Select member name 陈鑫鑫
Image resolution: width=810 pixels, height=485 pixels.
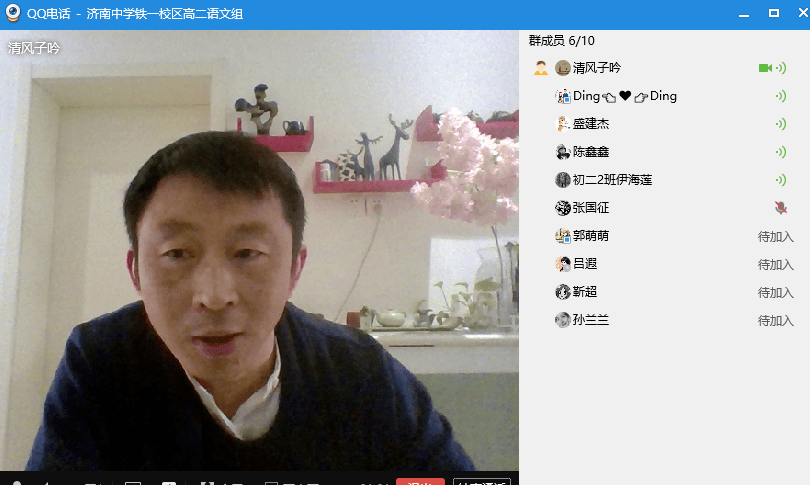click(x=591, y=152)
